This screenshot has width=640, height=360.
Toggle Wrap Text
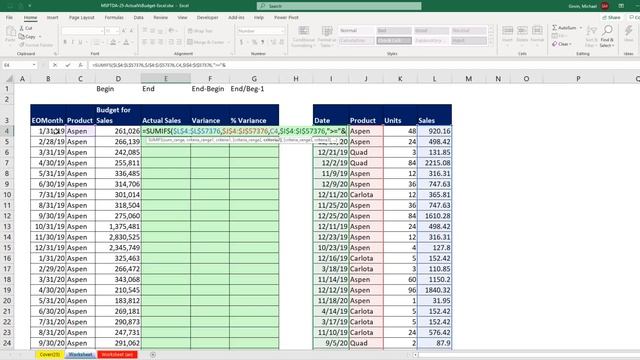tap(200, 31)
